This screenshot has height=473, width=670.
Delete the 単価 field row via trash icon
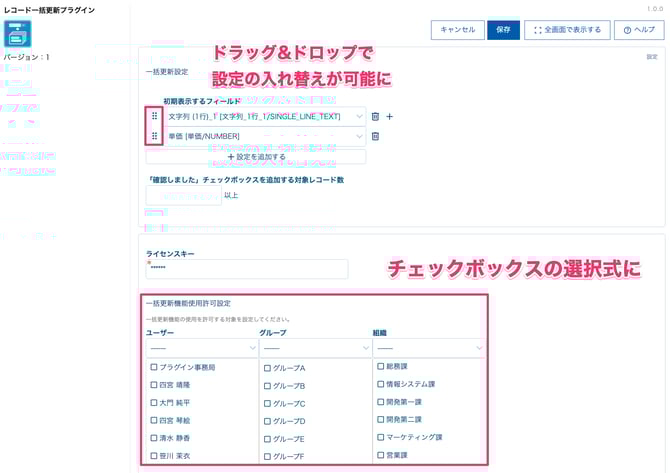(375, 136)
